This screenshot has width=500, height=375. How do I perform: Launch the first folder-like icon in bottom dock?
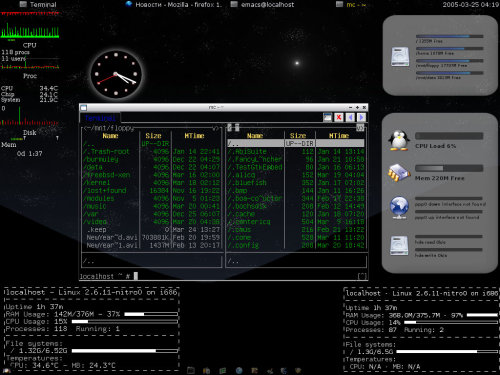pyautogui.click(x=191, y=370)
